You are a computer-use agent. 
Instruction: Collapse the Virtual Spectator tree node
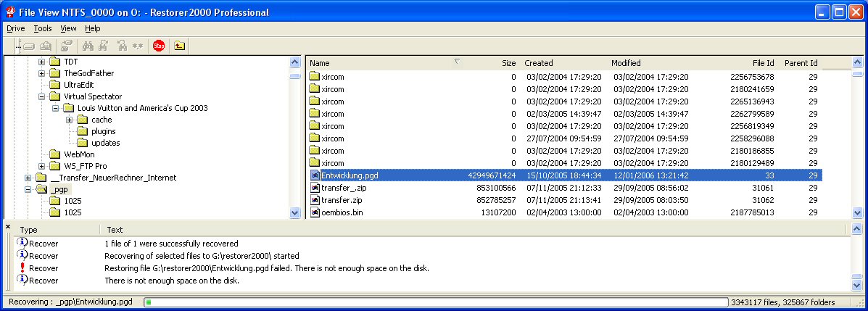[x=41, y=96]
